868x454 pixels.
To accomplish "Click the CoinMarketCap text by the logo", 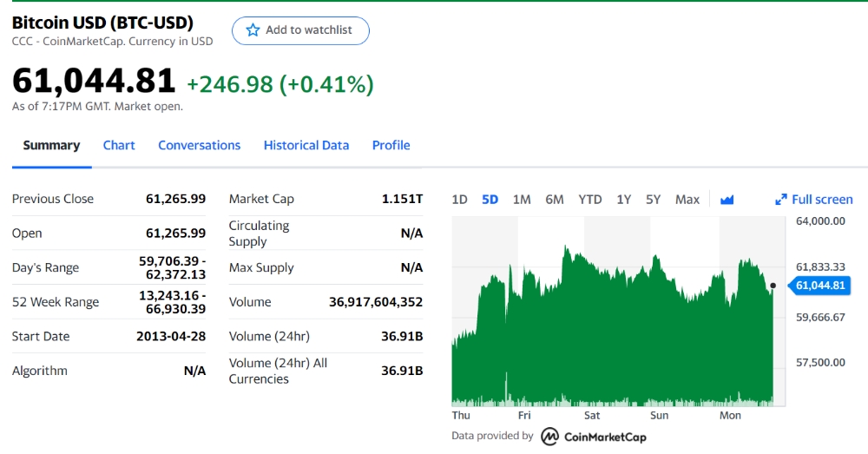I will [x=605, y=437].
